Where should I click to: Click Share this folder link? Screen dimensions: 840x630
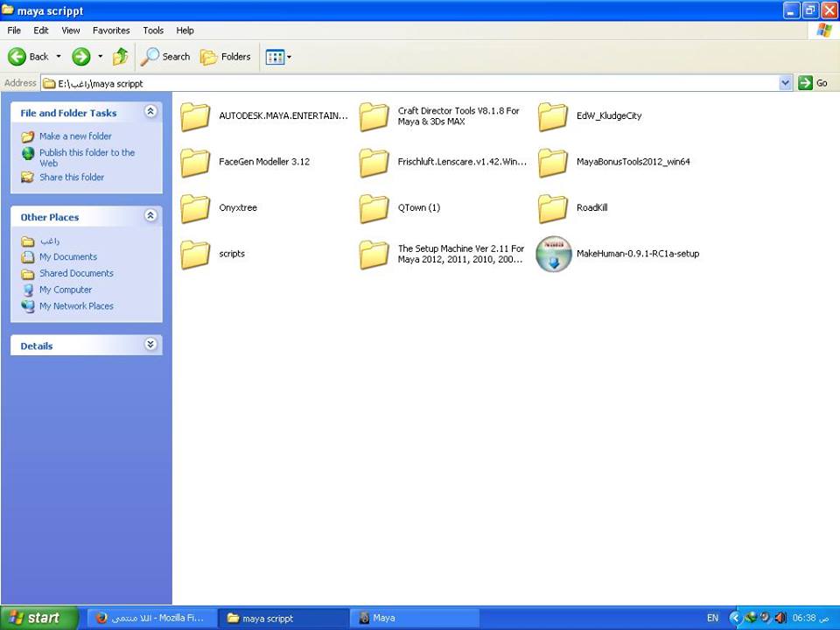(x=72, y=177)
